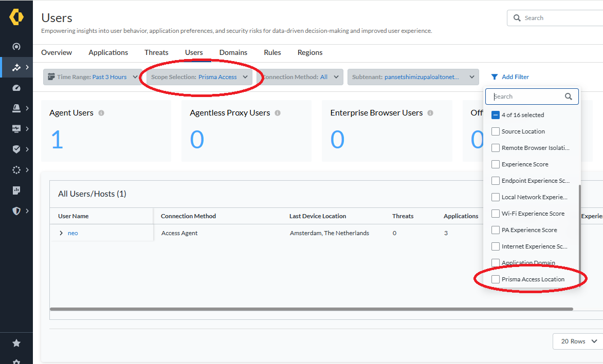Enable the Source Location filter checkbox
Image resolution: width=603 pixels, height=364 pixels.
coord(496,131)
